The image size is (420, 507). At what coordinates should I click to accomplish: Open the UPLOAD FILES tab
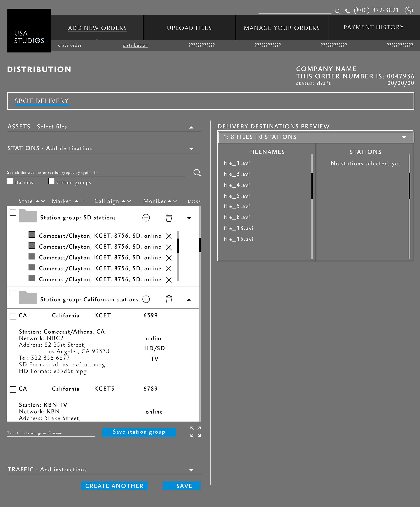pos(189,28)
